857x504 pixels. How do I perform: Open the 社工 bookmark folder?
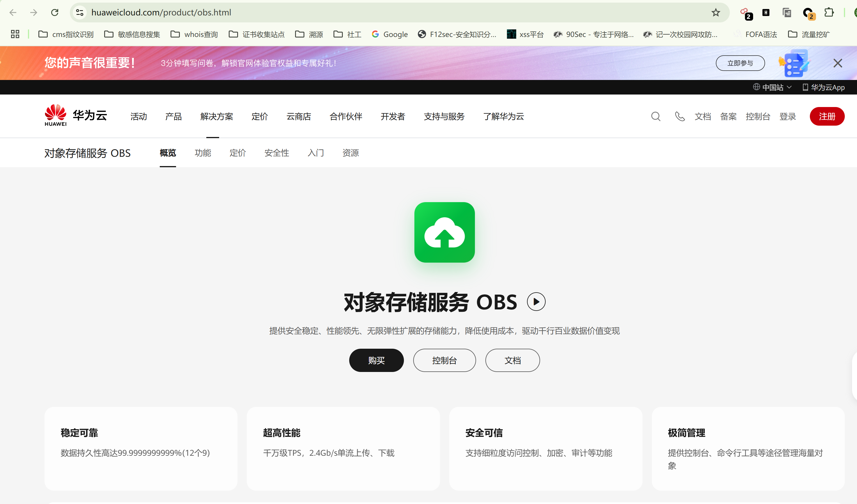coord(347,34)
